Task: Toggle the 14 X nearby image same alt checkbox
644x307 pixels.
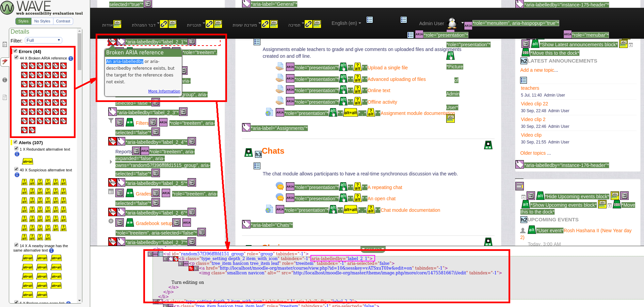Action: [16, 245]
